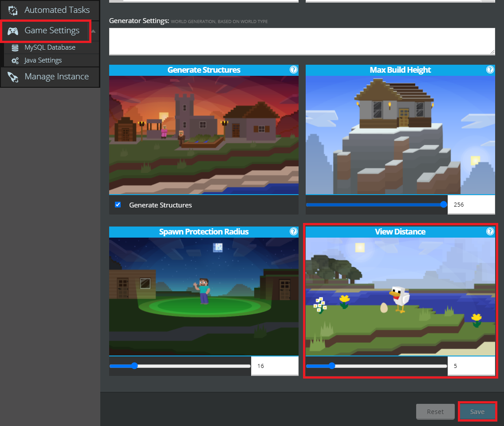Click the Java Settings gears icon
The height and width of the screenshot is (426, 504).
click(16, 60)
